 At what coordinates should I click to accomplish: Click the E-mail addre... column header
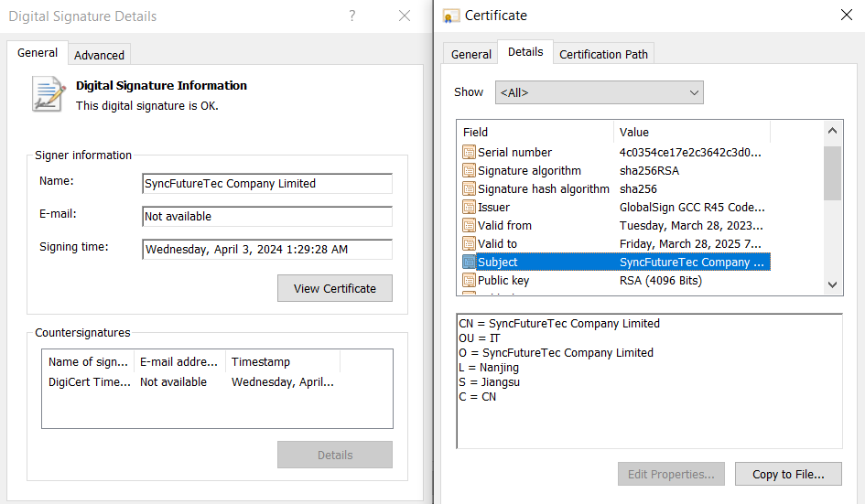tap(179, 361)
